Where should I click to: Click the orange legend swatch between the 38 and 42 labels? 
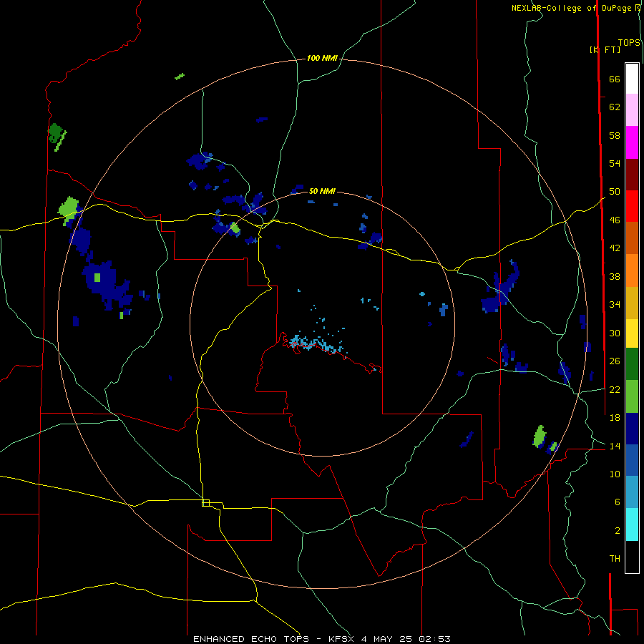pyautogui.click(x=632, y=270)
